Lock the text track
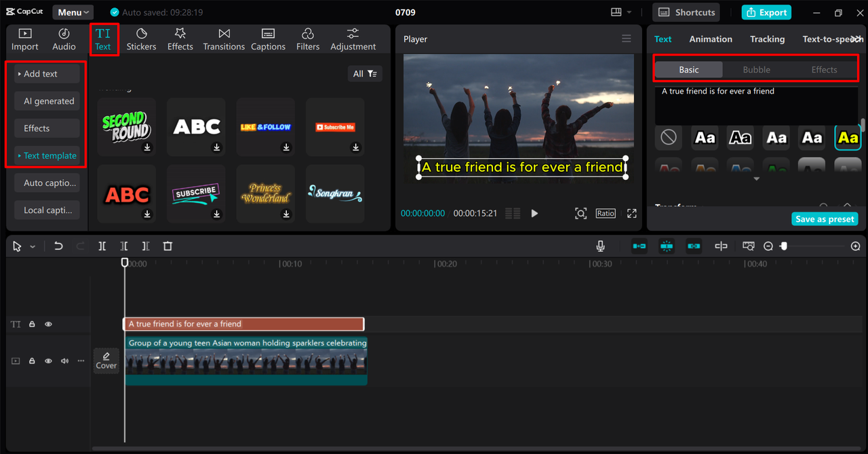The image size is (868, 454). 32,324
